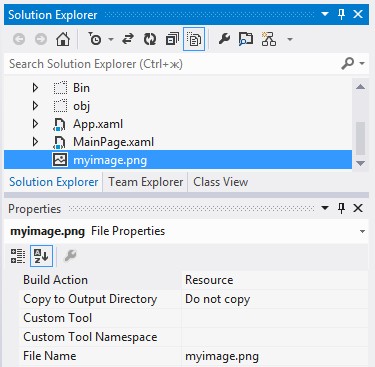
Task: Switch to the Team Explorer tab
Action: 146,182
